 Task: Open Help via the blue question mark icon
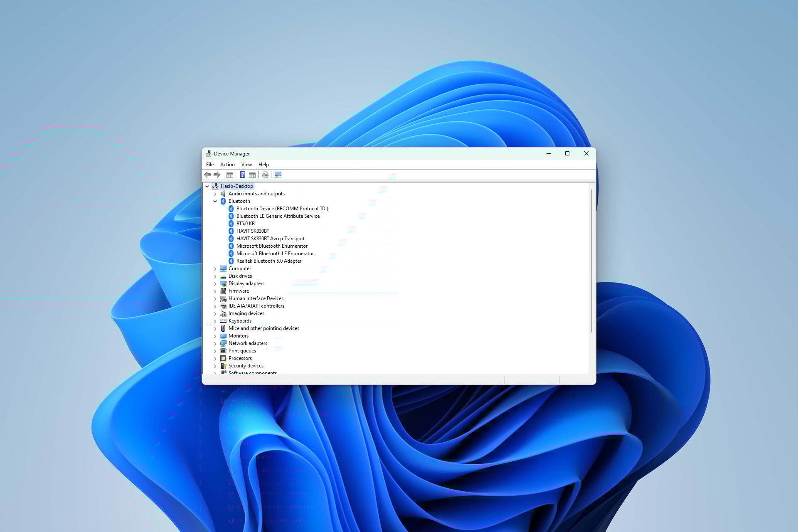[242, 175]
